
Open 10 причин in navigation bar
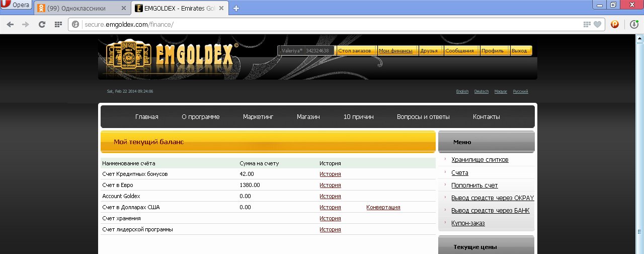coord(359,116)
